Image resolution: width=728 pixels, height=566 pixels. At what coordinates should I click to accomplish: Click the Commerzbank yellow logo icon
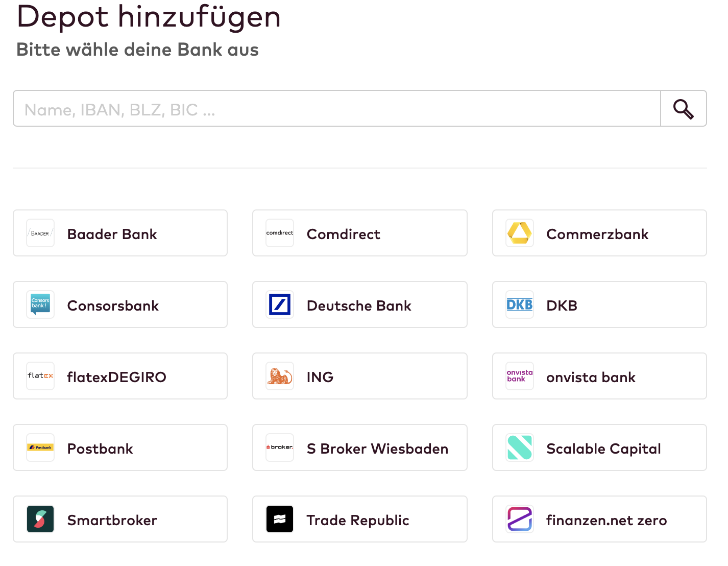520,233
